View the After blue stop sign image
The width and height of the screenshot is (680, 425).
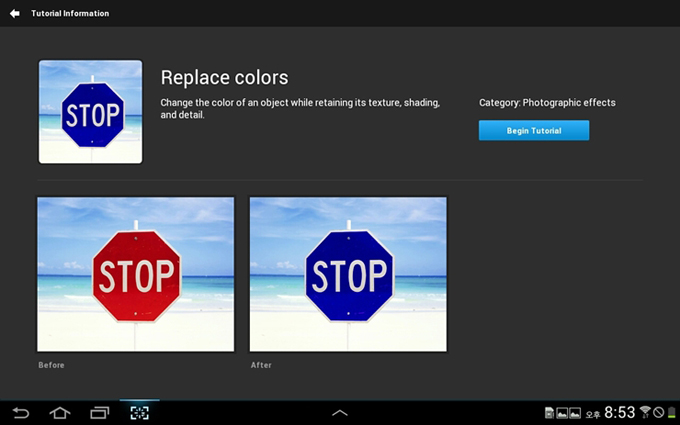coord(348,274)
